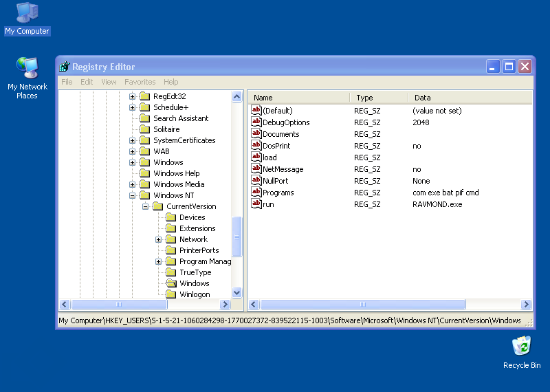550x392 pixels.
Task: Open the View menu
Action: (x=109, y=82)
